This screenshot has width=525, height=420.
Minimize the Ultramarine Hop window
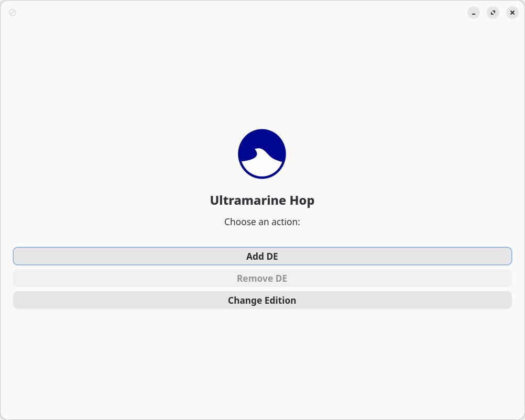click(x=474, y=13)
